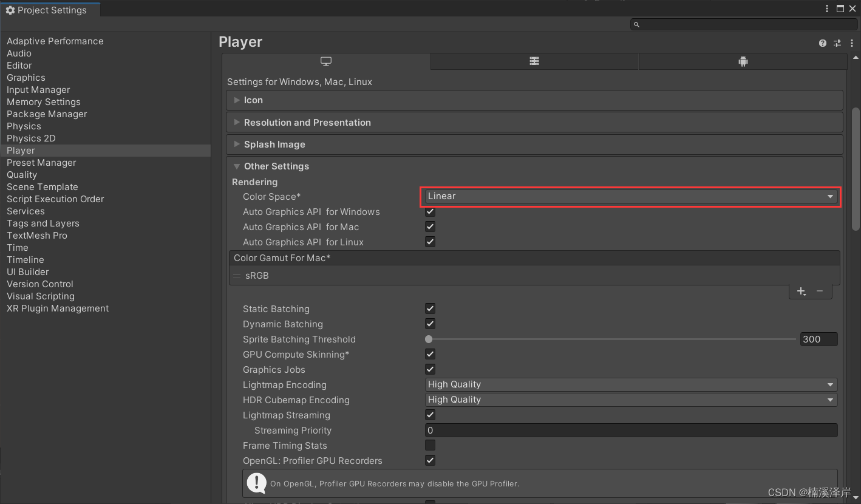
Task: Open the HDR Cubemap Encoding dropdown
Action: point(631,400)
